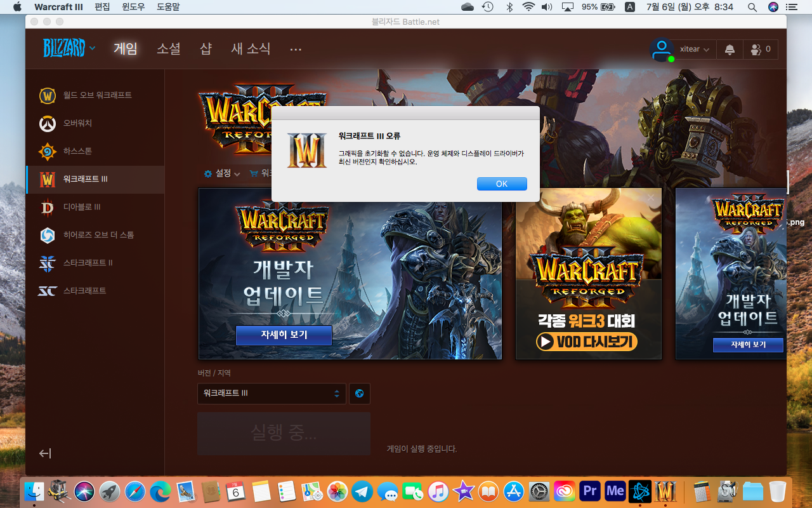Select Overwatch in the game list
The height and width of the screenshot is (508, 812).
coord(95,123)
